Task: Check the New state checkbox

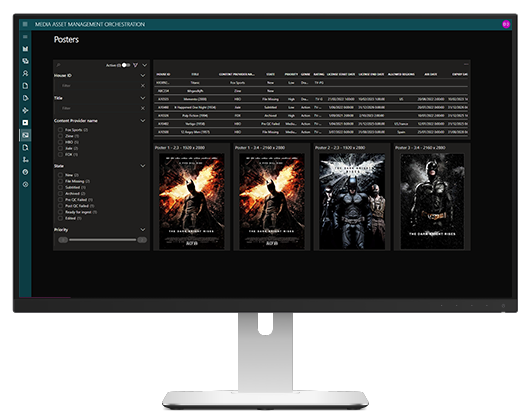Action: pos(60,175)
